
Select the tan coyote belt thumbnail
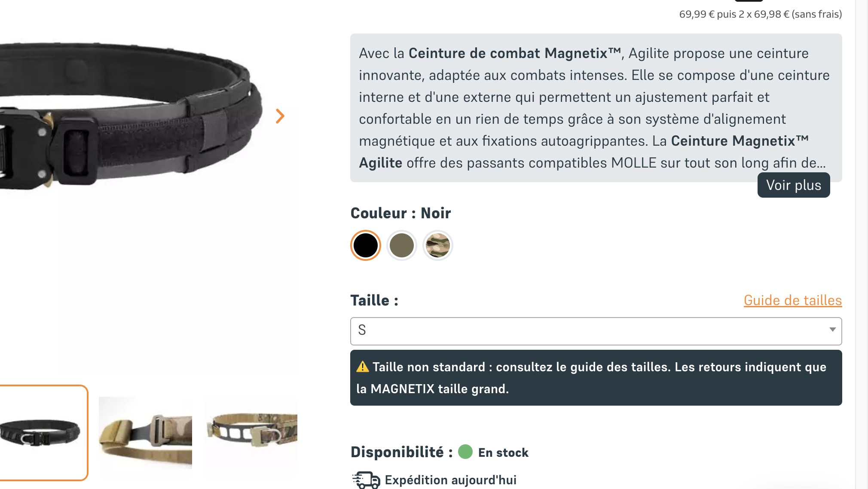coord(145,433)
